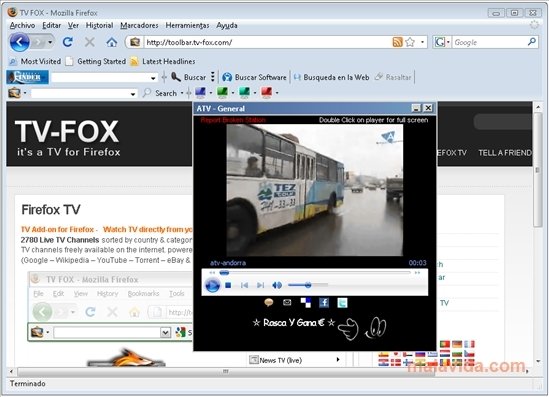The height and width of the screenshot is (397, 549).
Task: Click the Rasca Y Gana banner
Action: coord(294,322)
